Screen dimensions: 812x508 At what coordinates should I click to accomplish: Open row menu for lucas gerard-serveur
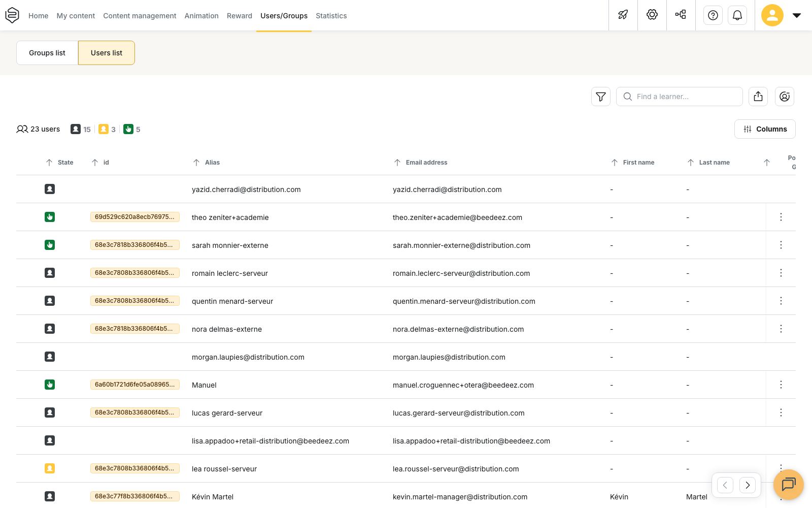781,412
